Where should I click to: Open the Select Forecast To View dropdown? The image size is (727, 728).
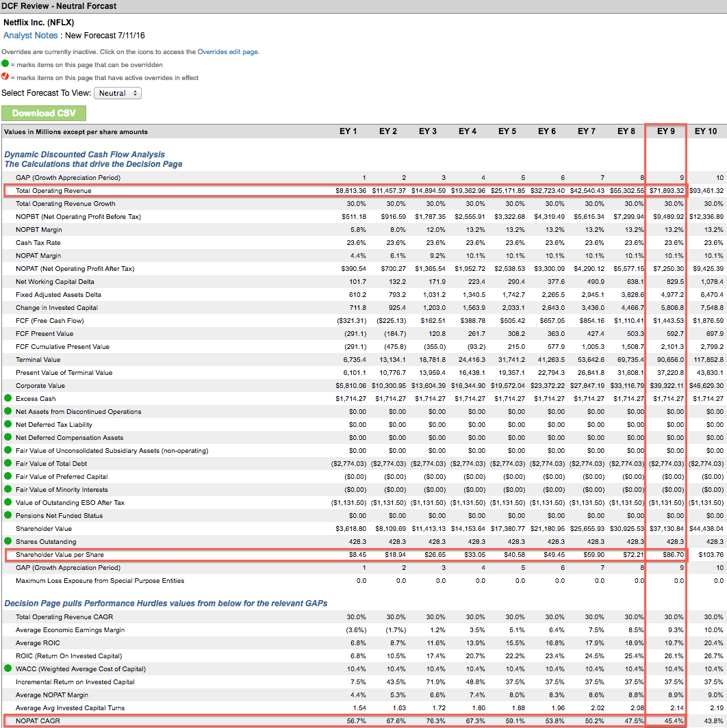(x=118, y=93)
